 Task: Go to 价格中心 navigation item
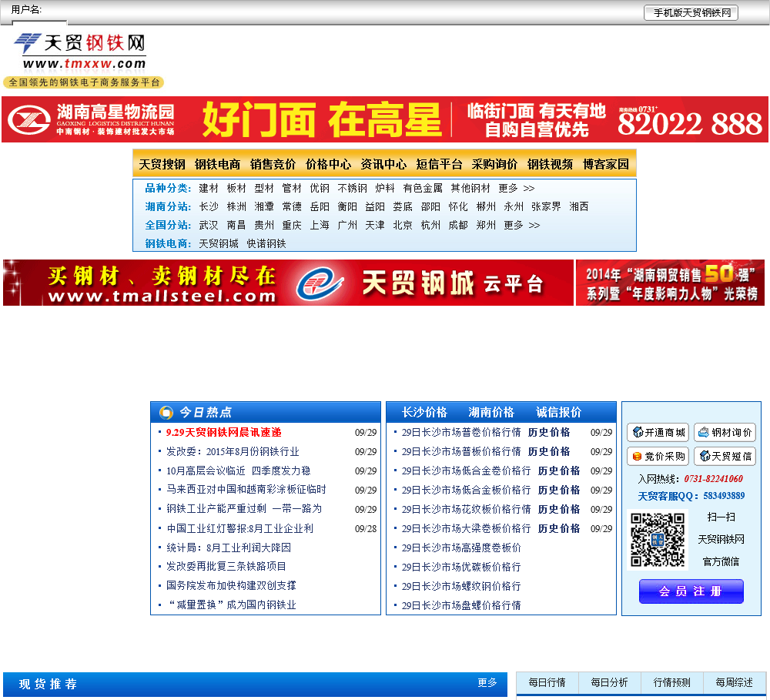(x=329, y=164)
